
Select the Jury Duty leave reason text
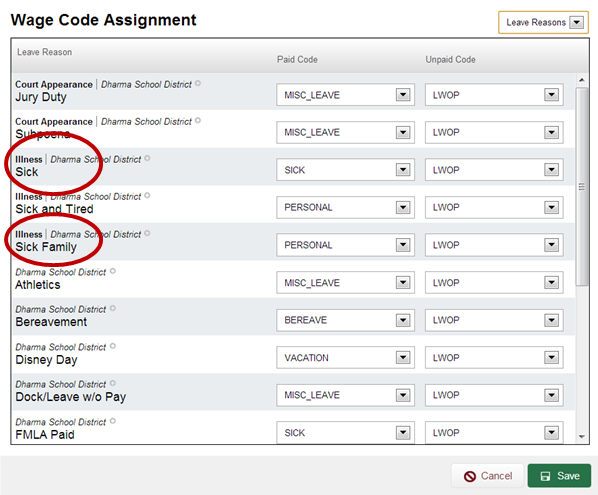tap(41, 97)
